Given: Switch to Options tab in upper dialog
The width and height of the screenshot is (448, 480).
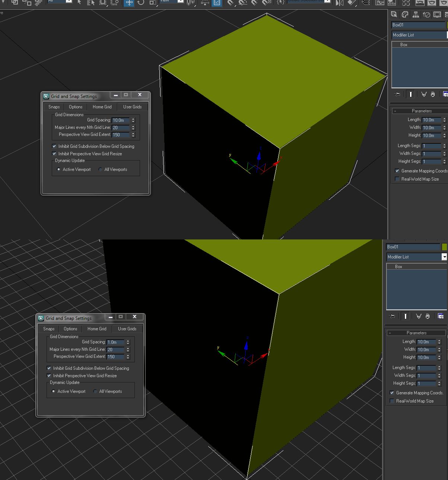Looking at the screenshot, I should pos(76,107).
